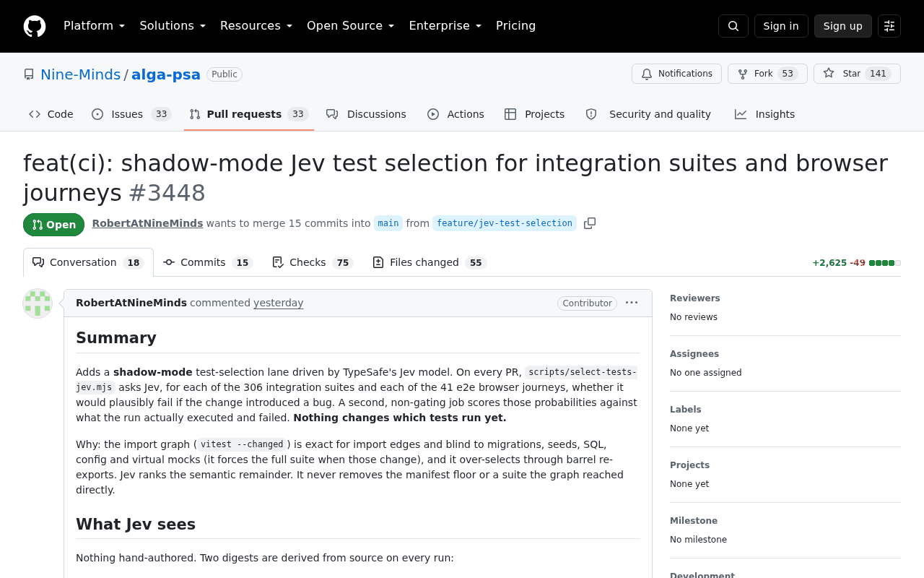The height and width of the screenshot is (578, 924).
Task: Click the 'What Jev sees' heading
Action: click(136, 524)
